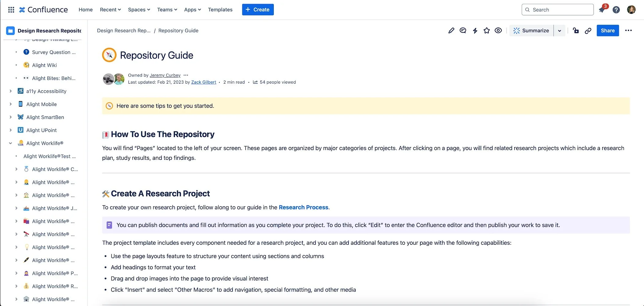Viewport: 644px width, 306px height.
Task: Open the more actions ellipsis menu
Action: [x=628, y=31]
